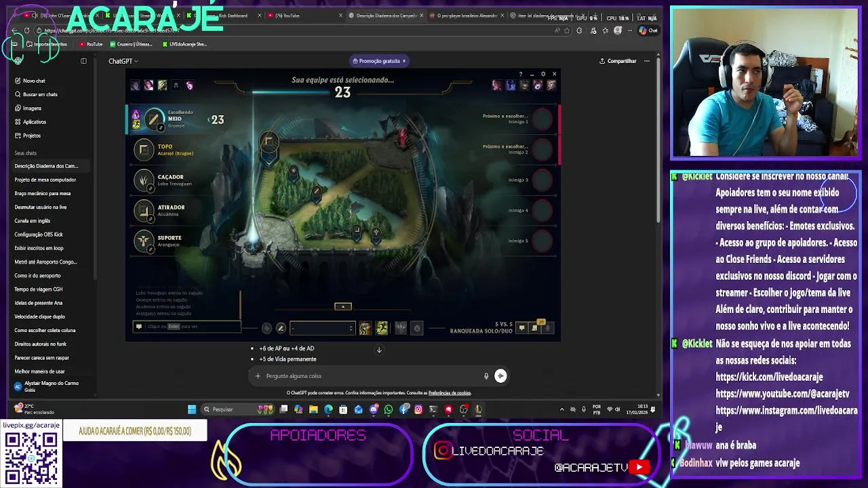
Task: Open LIVEdoAcaraje bookmark in bookmarks bar
Action: [x=184, y=44]
